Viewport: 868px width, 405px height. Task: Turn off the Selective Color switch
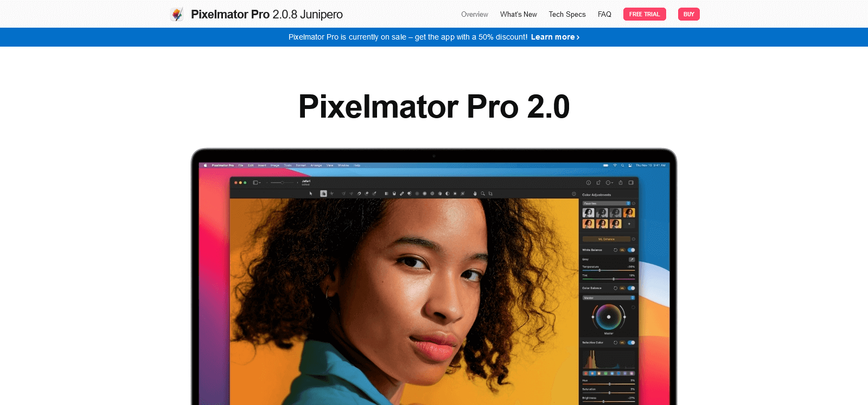[x=631, y=343]
